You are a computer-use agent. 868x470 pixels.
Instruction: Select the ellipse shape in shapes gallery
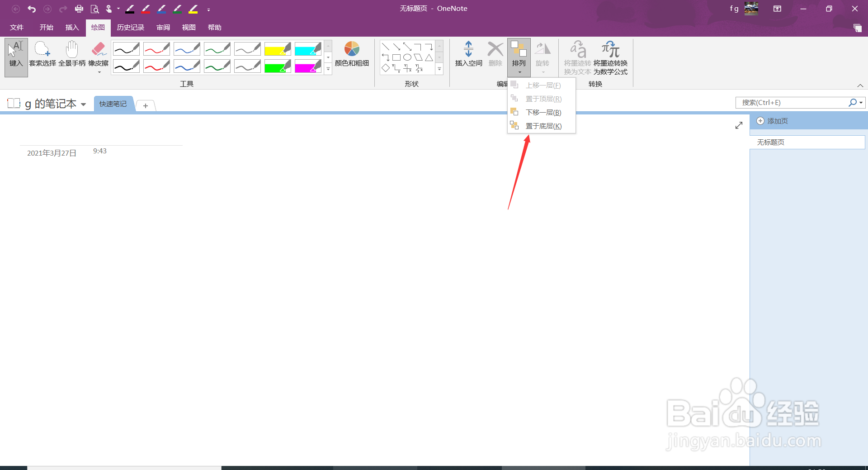[407, 57]
